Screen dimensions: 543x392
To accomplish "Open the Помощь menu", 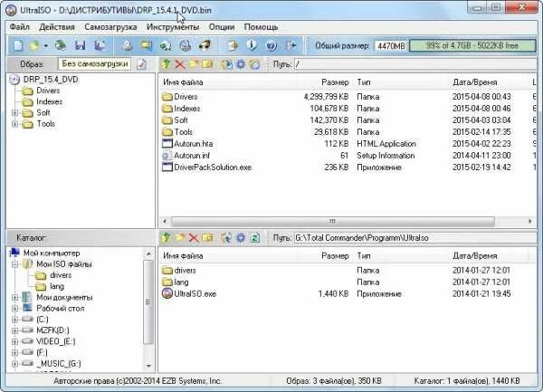I will [261, 26].
